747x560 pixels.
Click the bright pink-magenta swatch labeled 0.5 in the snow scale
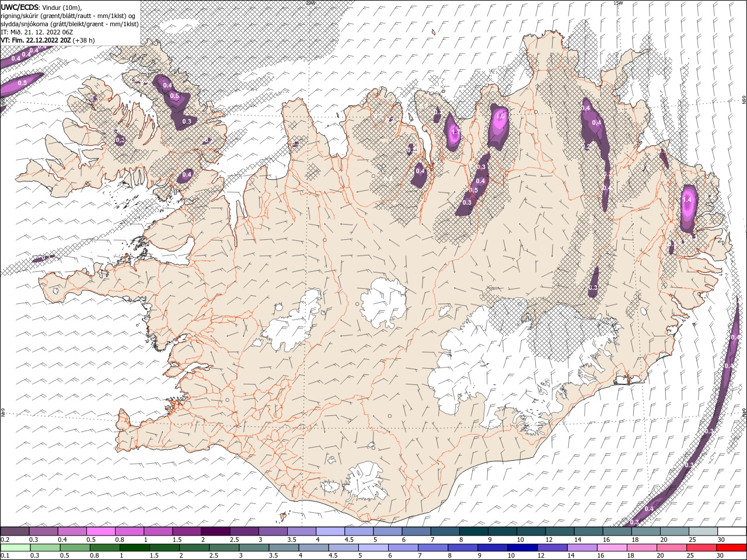point(101,531)
